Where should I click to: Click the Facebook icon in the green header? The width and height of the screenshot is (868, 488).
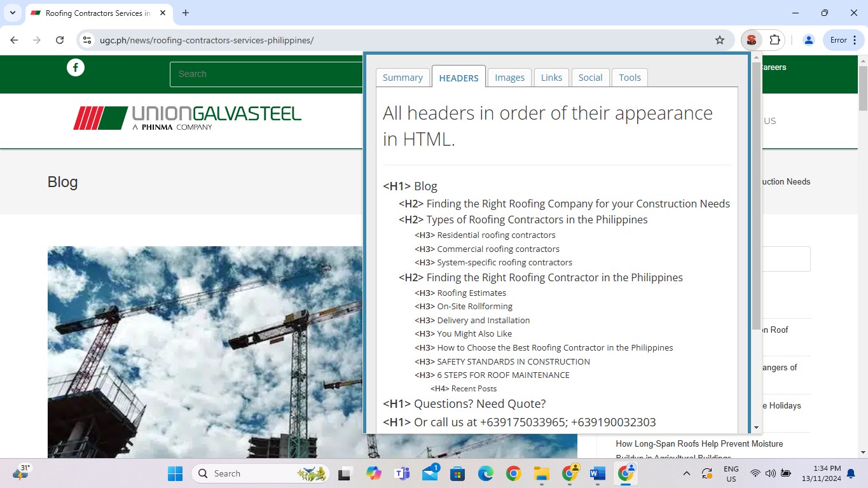(x=76, y=67)
